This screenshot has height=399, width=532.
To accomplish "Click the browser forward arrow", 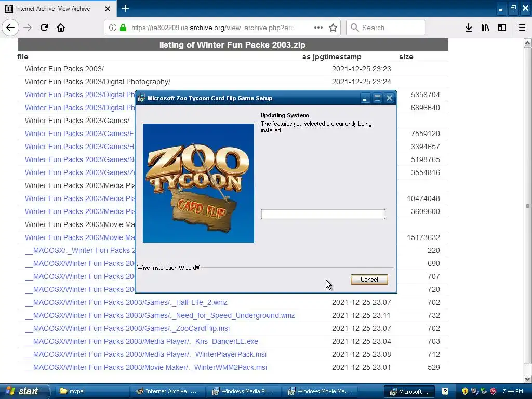I will (x=28, y=28).
